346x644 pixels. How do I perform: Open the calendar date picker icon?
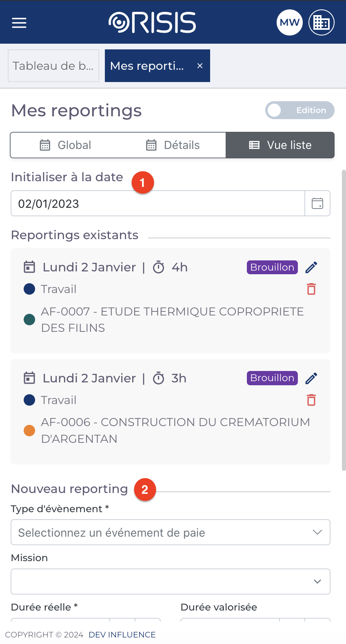pos(317,203)
